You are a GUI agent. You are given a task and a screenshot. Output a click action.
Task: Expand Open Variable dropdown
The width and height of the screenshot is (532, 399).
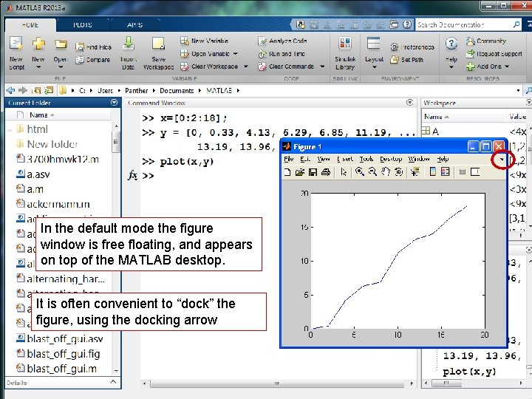pos(236,54)
